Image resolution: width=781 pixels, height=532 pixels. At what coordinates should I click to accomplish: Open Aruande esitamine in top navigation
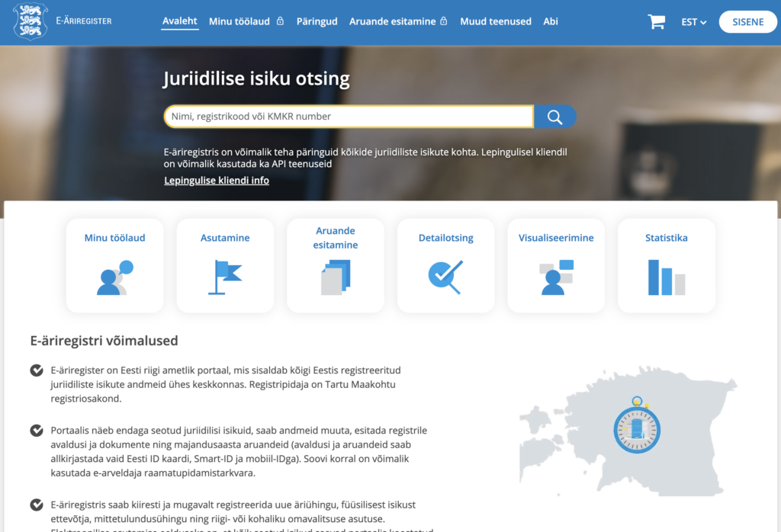point(393,21)
